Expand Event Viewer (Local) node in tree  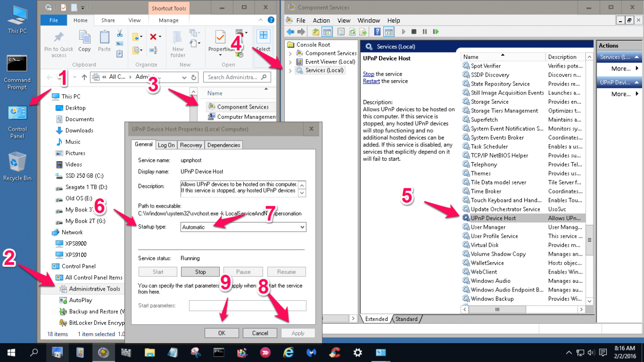(x=290, y=62)
